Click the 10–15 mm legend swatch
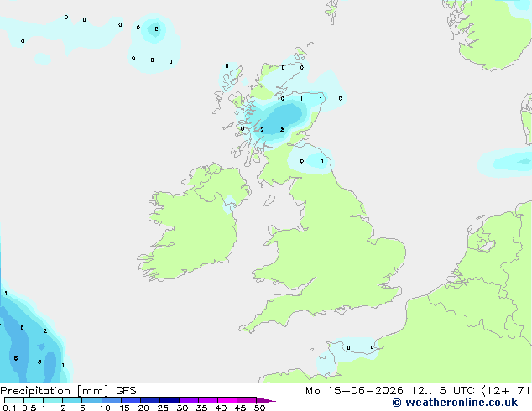This screenshot has width=532, height=411. click(x=111, y=400)
